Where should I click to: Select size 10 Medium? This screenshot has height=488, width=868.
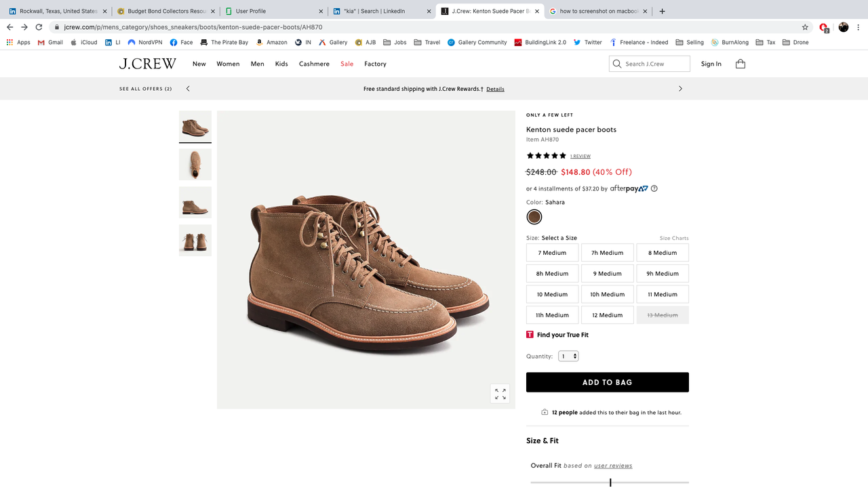click(x=552, y=294)
